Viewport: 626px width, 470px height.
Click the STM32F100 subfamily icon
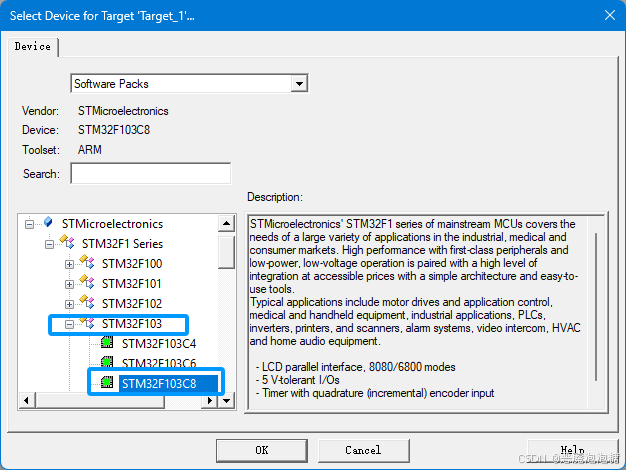(x=87, y=262)
